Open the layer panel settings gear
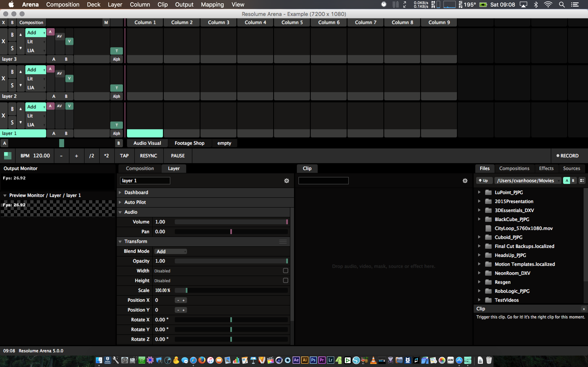 (x=286, y=181)
